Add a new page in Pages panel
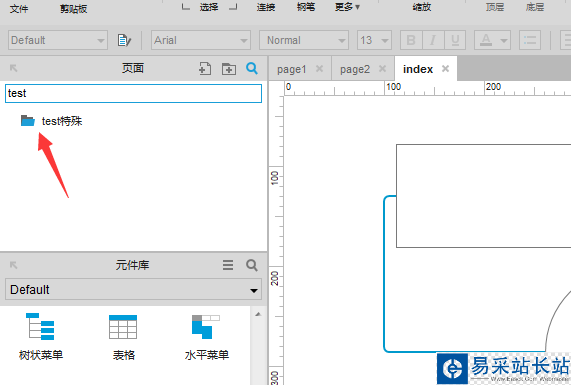The image size is (571, 385). point(205,68)
